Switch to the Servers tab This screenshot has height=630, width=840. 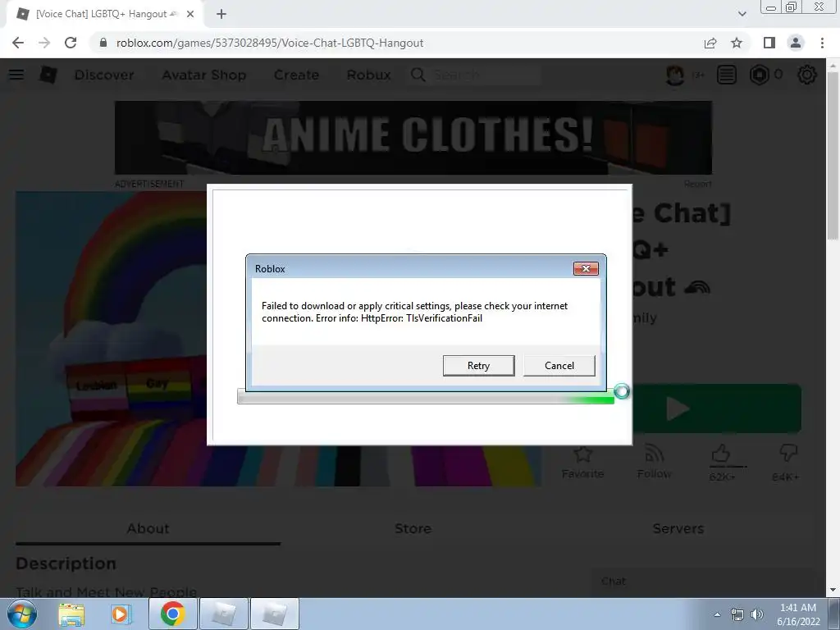coord(678,529)
